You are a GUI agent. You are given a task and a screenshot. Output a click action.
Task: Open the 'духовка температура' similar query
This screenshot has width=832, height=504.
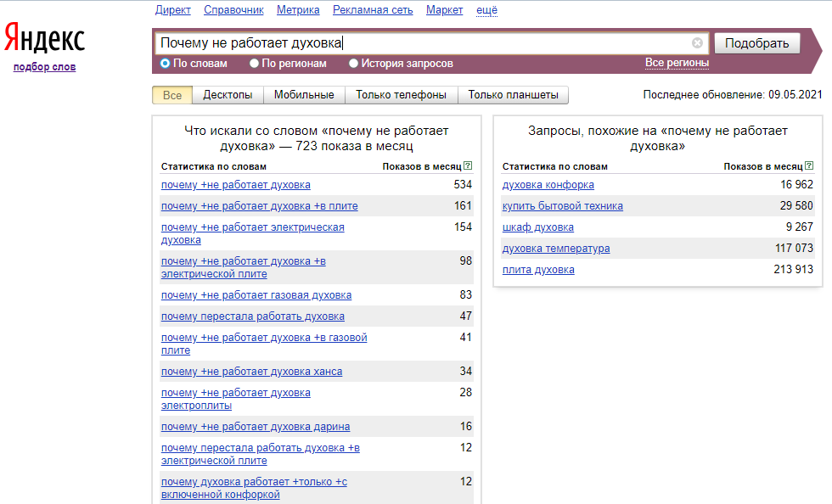pyautogui.click(x=555, y=249)
